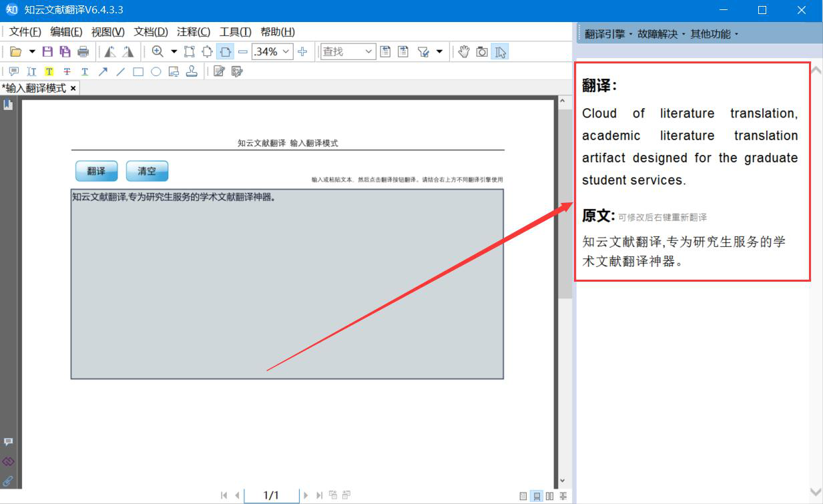The height and width of the screenshot is (504, 823).
Task: Click the edit document pencil icon
Action: [x=219, y=71]
